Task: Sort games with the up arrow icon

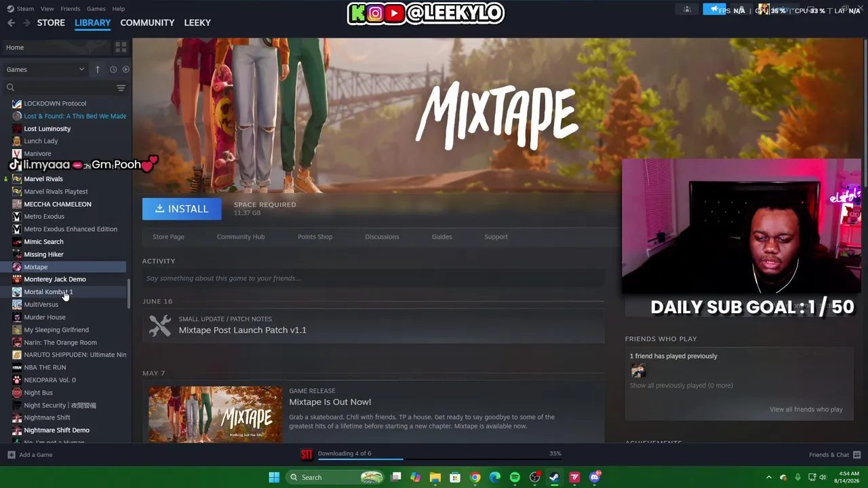Action: tap(98, 69)
